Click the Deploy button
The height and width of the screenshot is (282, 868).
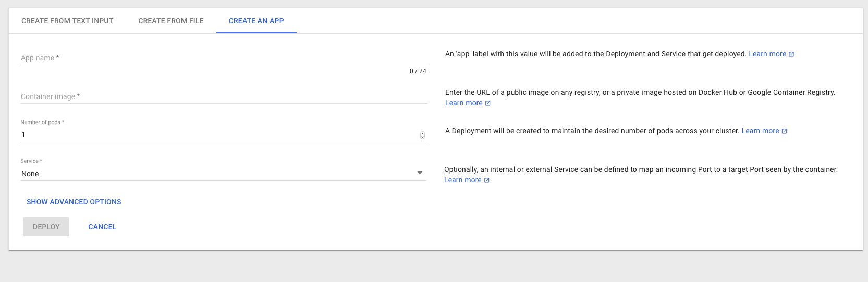(46, 227)
